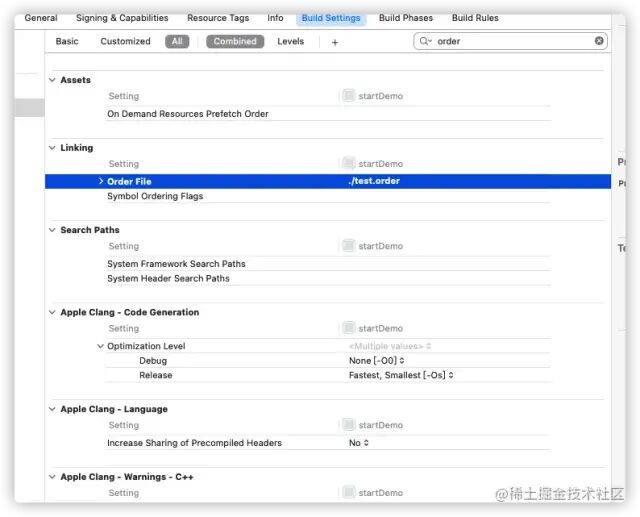The width and height of the screenshot is (640, 517).
Task: Click startDemo icon under Warnings - C++
Action: (348, 493)
